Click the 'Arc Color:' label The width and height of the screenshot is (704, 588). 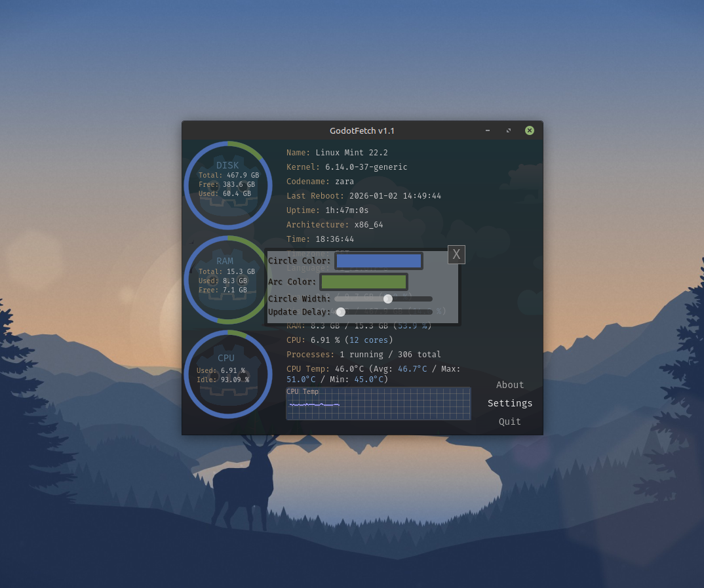click(292, 282)
